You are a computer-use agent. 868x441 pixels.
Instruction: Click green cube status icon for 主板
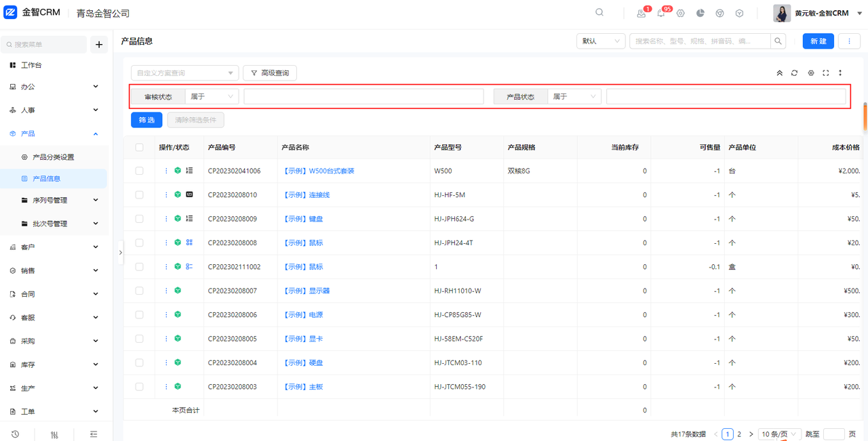point(178,387)
